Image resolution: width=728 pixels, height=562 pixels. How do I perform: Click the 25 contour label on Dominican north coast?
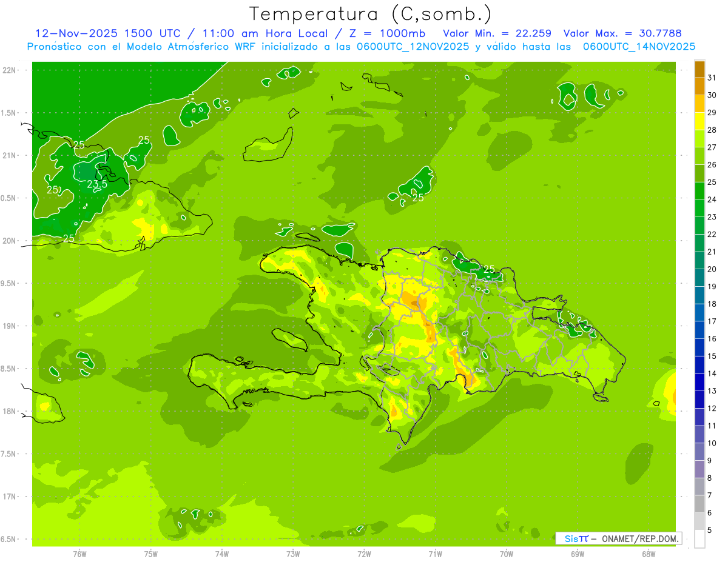point(489,269)
